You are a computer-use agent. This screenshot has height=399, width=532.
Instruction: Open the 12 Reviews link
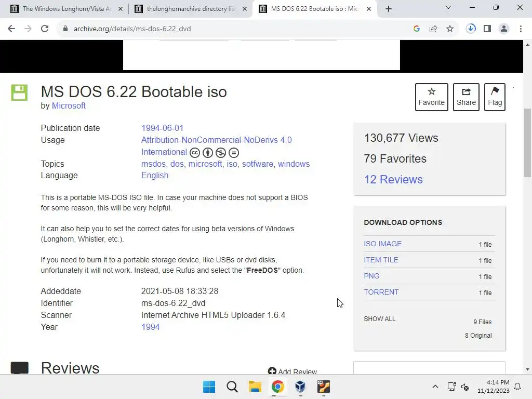click(x=393, y=179)
